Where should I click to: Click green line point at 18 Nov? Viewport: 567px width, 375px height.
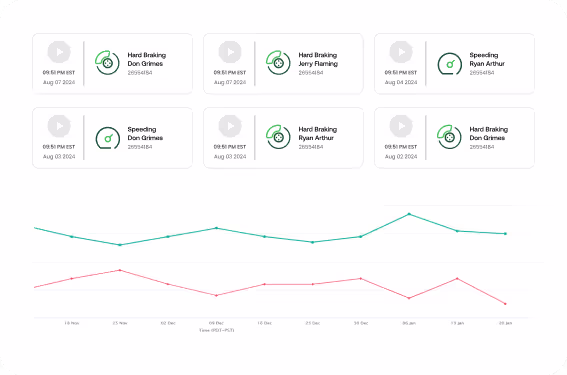click(72, 236)
